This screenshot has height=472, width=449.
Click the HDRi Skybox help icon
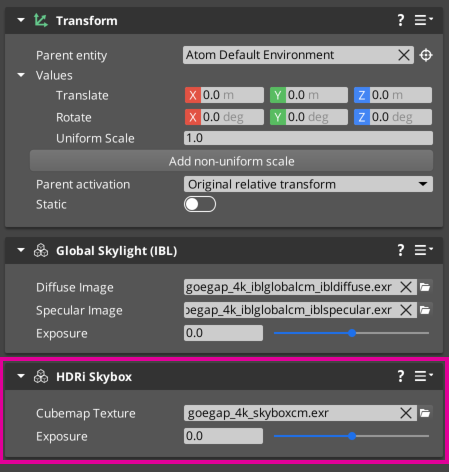(x=401, y=376)
